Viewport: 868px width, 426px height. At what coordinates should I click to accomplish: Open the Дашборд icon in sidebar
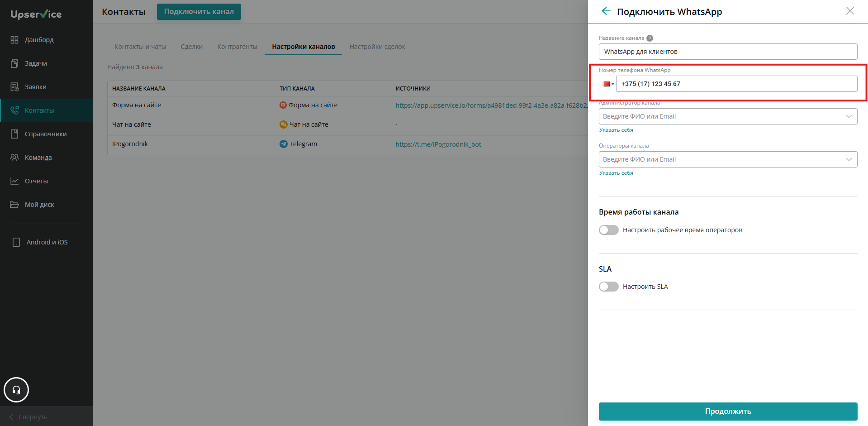click(14, 40)
